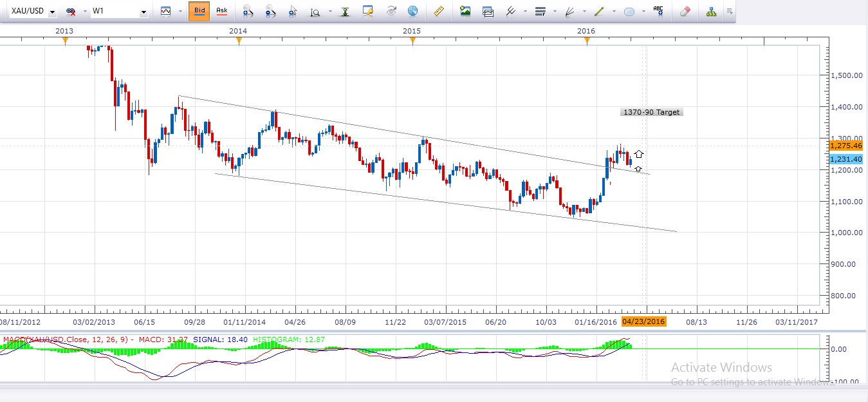Click the zoom in magnifier icon

pos(248,12)
